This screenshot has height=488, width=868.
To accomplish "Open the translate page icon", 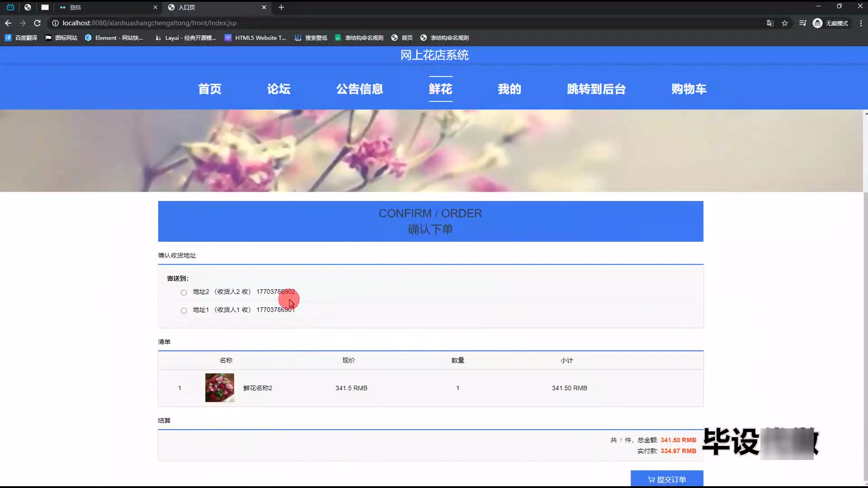I will point(770,23).
